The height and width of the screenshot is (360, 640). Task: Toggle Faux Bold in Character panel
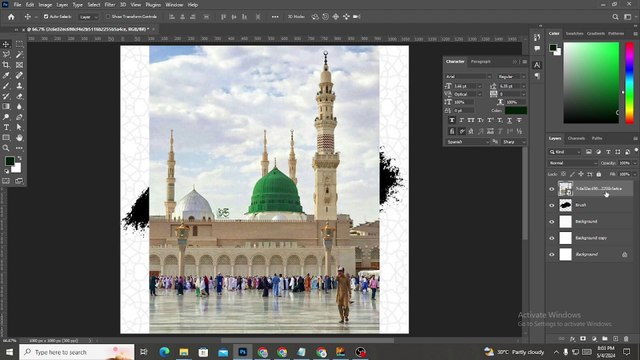point(452,120)
